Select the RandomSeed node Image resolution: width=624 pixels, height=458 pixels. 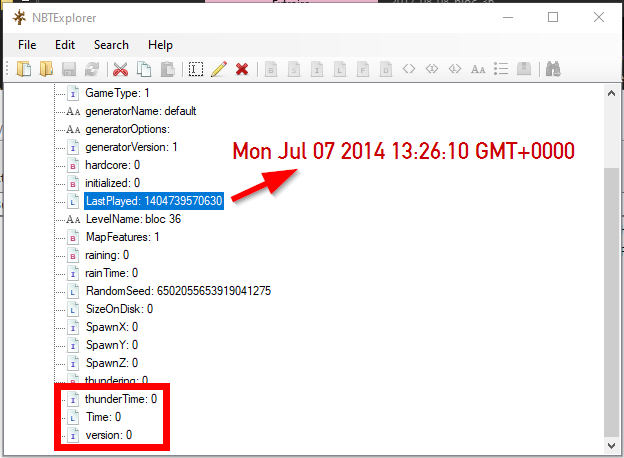pos(178,291)
